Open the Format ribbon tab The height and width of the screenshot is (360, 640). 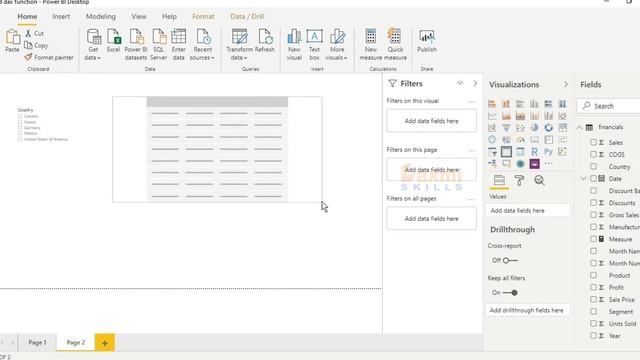203,16
